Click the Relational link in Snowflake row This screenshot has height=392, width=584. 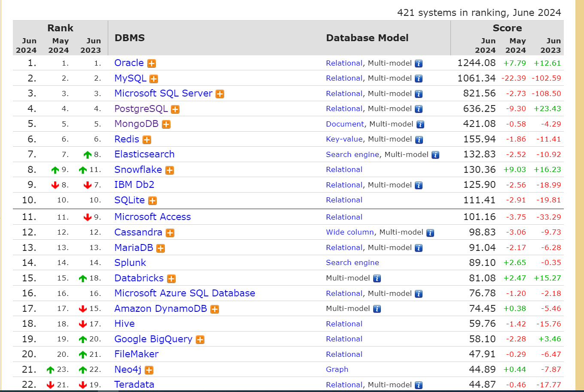(344, 169)
